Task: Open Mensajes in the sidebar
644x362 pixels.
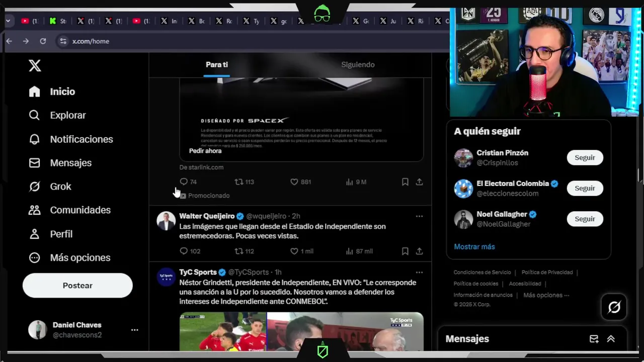Action: pos(60,163)
